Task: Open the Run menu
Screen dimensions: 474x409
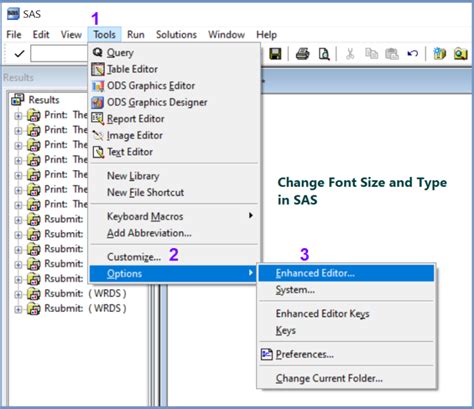Action: tap(136, 35)
